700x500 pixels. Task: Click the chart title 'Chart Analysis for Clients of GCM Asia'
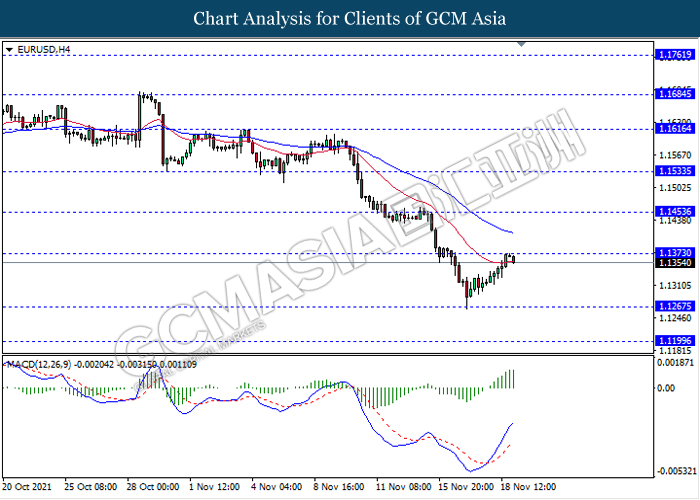pyautogui.click(x=350, y=19)
